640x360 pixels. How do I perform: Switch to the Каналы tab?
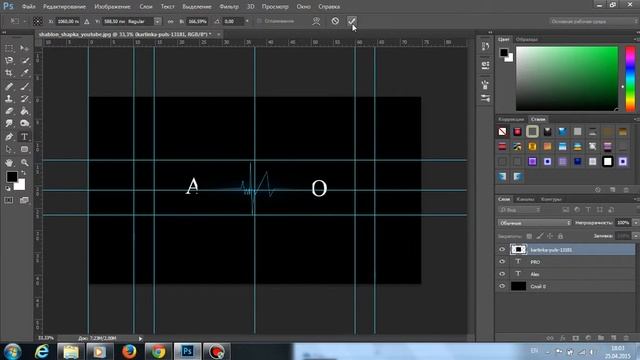pyautogui.click(x=525, y=199)
